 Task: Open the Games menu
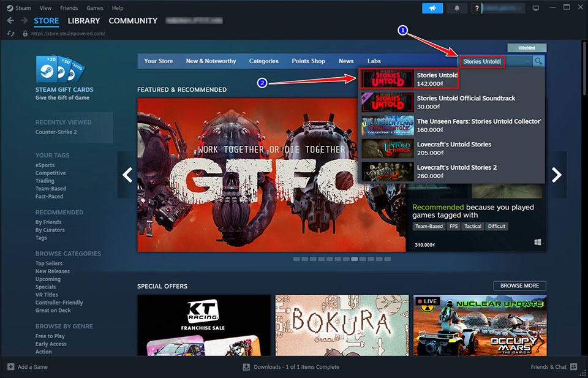coord(95,8)
